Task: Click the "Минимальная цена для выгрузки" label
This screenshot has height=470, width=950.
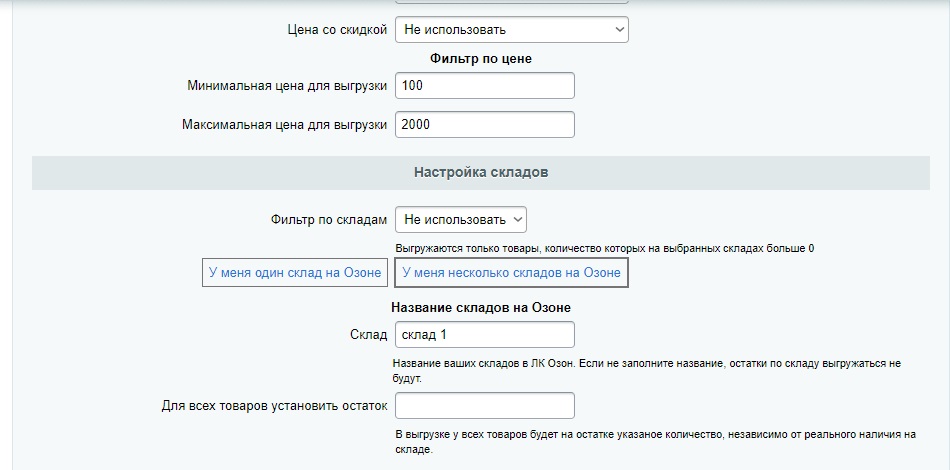Action: (287, 86)
